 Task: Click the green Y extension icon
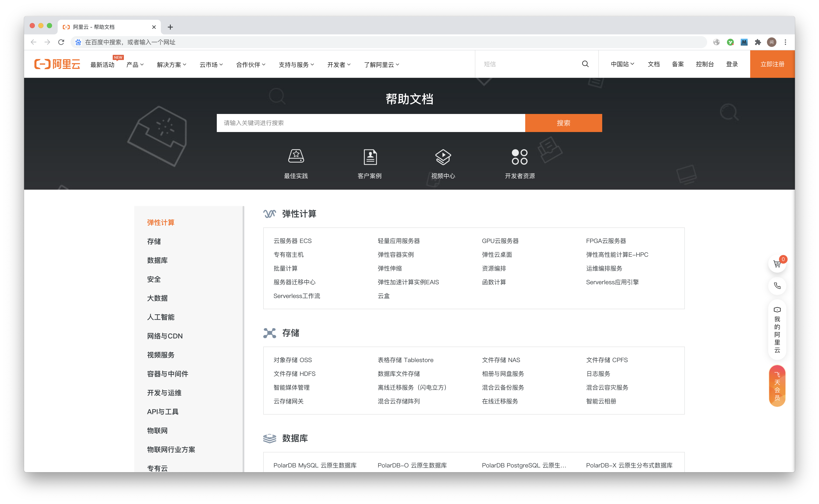730,42
